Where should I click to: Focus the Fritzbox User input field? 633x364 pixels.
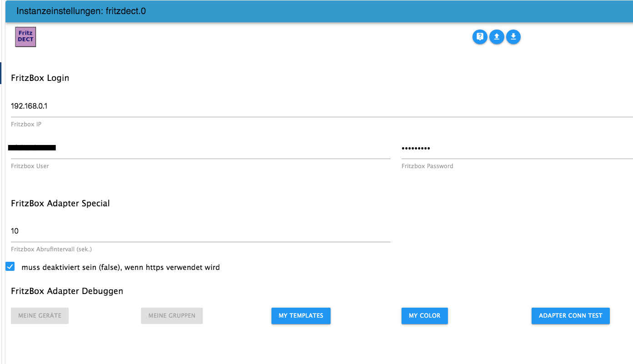pos(201,148)
